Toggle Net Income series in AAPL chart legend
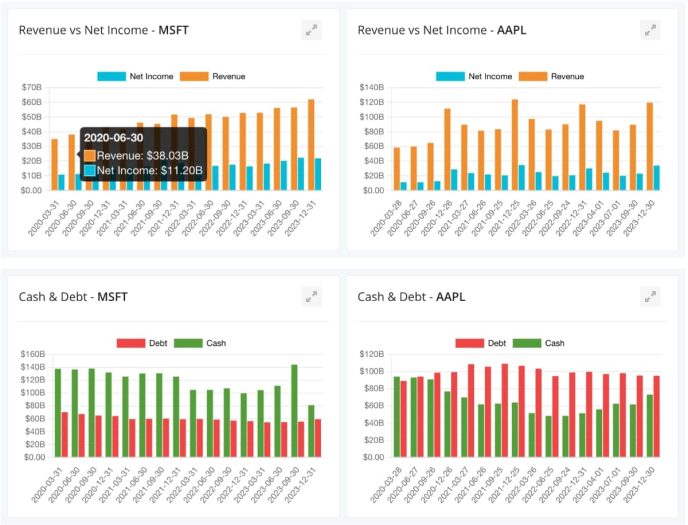 tap(477, 76)
